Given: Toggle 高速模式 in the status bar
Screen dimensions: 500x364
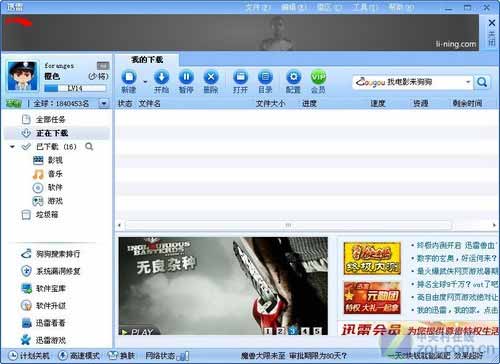Looking at the screenshot, I should point(79,356).
